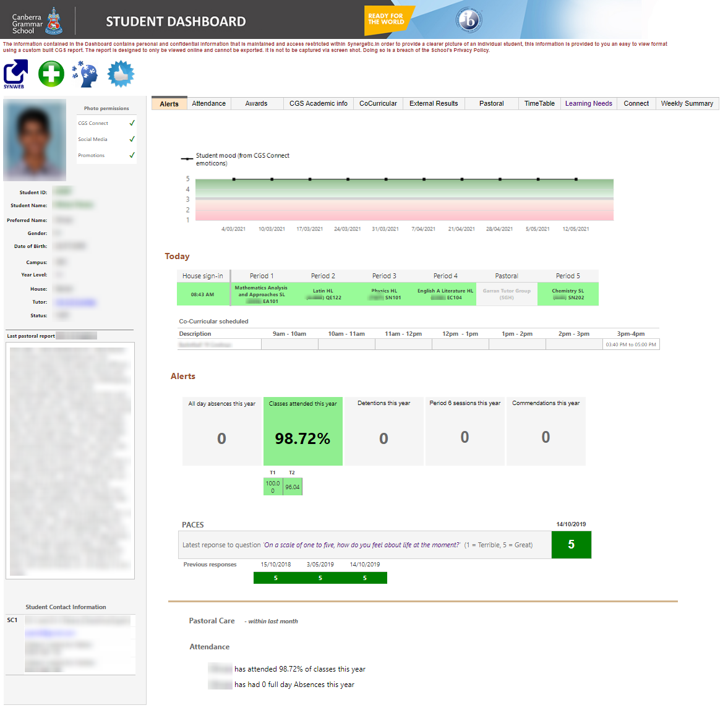Click the green medical plus icon
728x713 pixels.
51,74
